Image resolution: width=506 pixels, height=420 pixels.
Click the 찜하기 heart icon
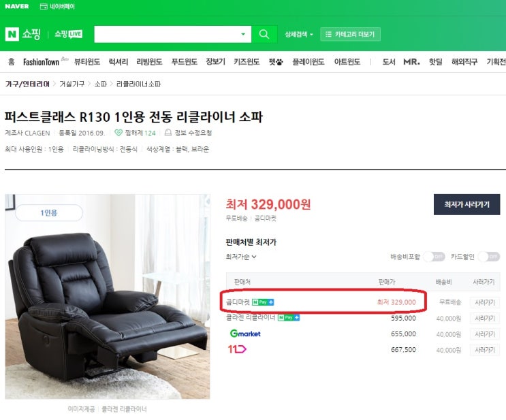point(118,133)
